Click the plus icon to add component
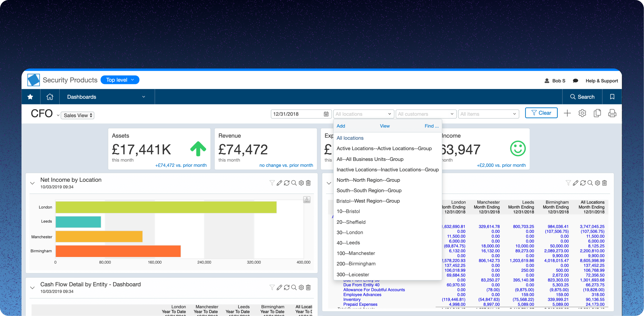This screenshot has height=316, width=644. (567, 113)
